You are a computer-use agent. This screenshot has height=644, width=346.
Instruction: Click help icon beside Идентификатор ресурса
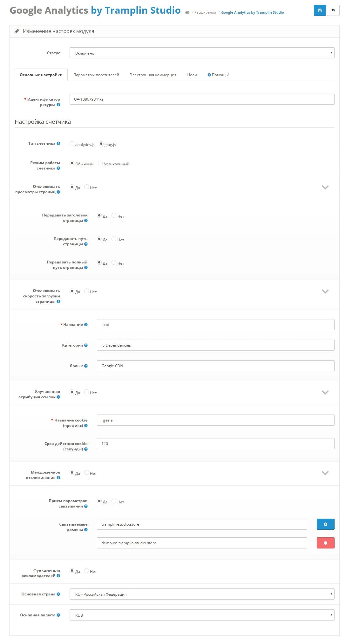click(58, 105)
